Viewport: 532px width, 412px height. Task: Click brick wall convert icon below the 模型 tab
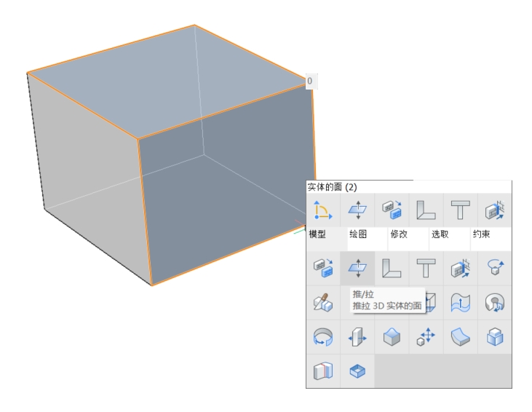pos(323,268)
